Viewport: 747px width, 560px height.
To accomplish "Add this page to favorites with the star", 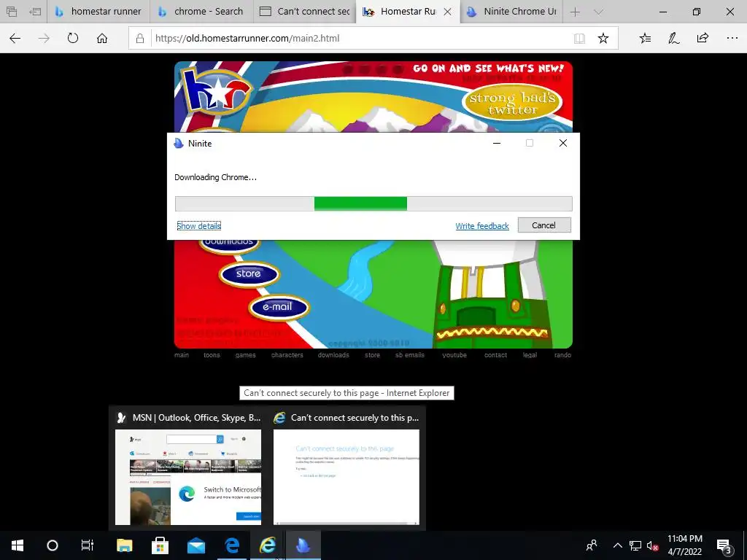I will click(x=603, y=39).
